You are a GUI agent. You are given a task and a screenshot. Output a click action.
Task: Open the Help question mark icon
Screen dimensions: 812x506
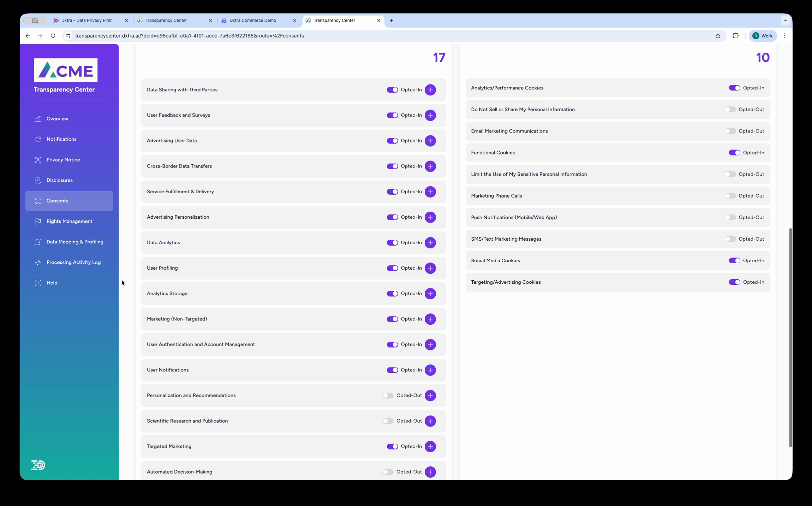click(38, 283)
